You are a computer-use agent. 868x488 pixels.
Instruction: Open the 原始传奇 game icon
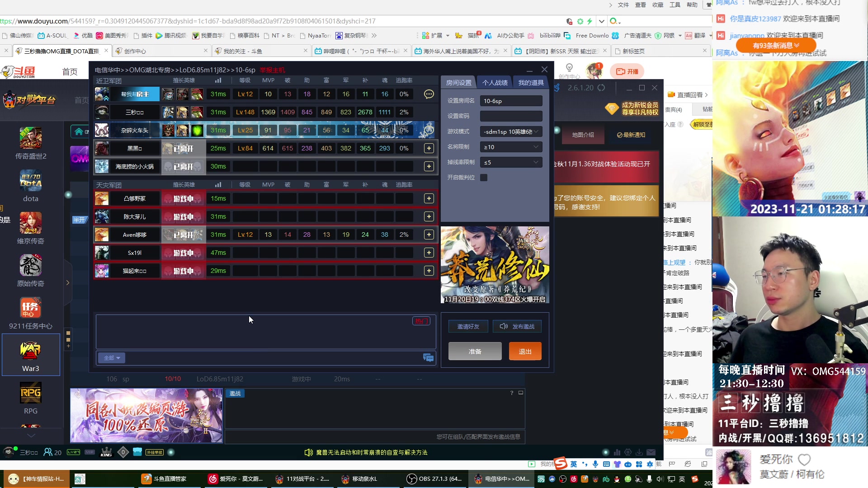pyautogui.click(x=31, y=265)
